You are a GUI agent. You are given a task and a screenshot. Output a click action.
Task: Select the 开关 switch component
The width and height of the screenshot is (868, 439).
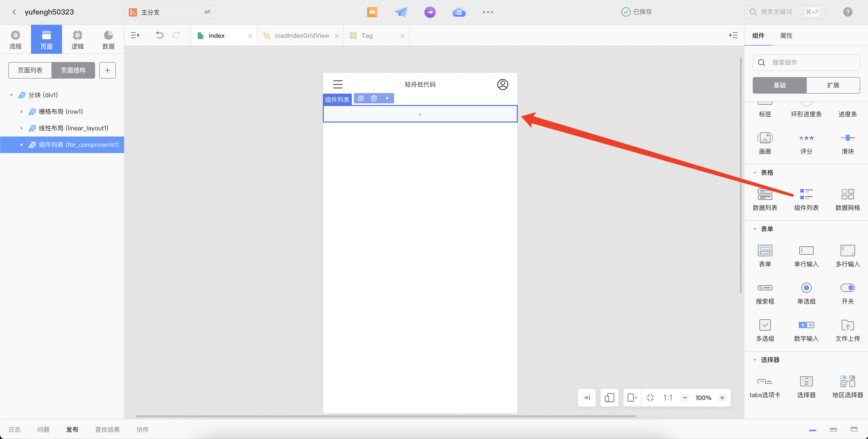(x=847, y=293)
